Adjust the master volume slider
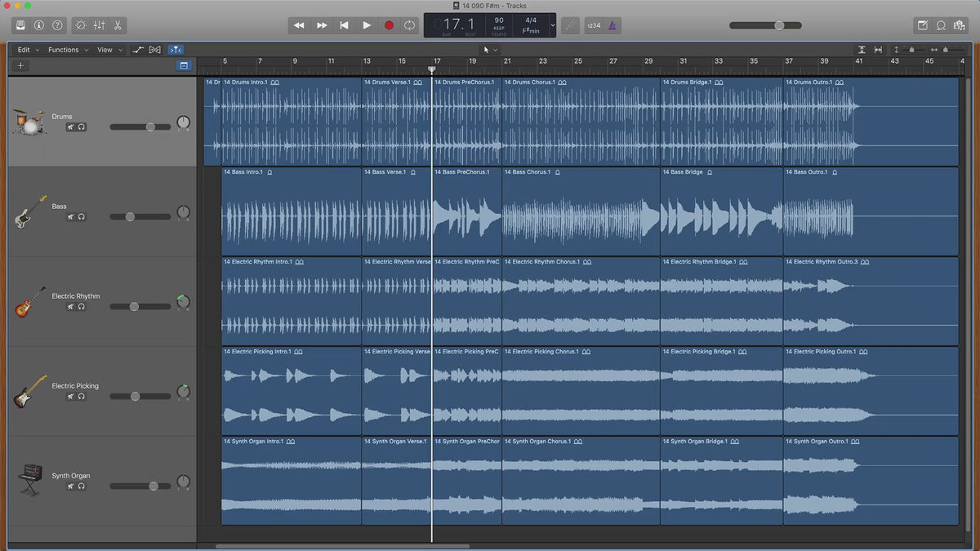 (x=779, y=25)
